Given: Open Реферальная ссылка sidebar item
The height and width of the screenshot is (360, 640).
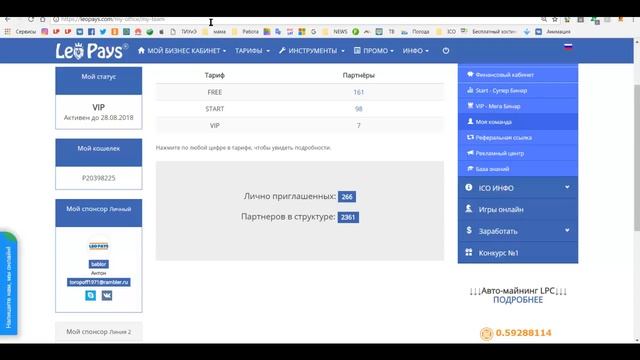Looking at the screenshot, I should [518, 138].
